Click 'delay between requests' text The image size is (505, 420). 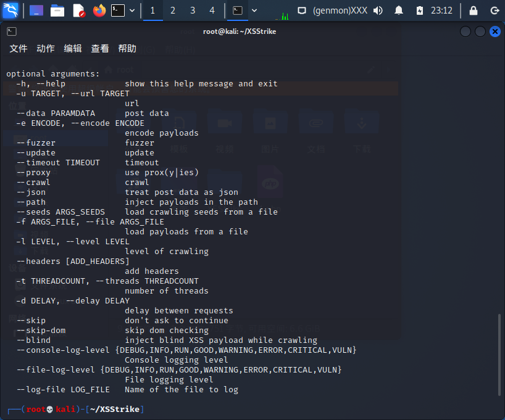click(x=179, y=311)
